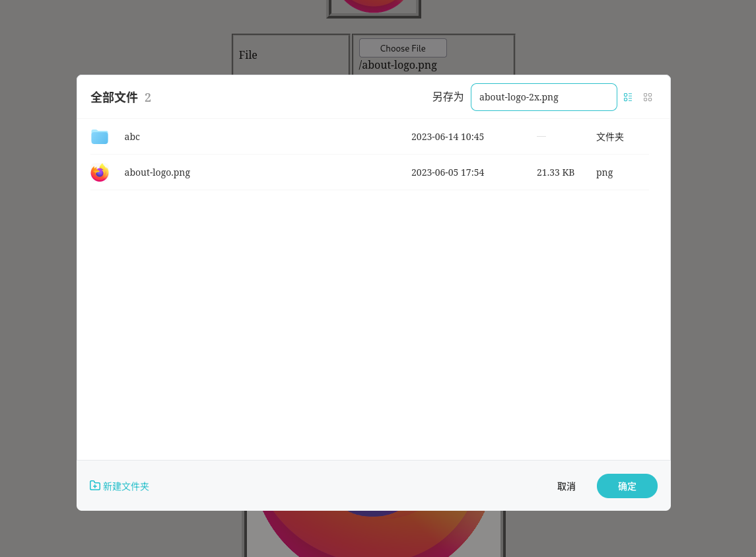Select the abc folder icon
The height and width of the screenshot is (557, 756).
click(99, 137)
